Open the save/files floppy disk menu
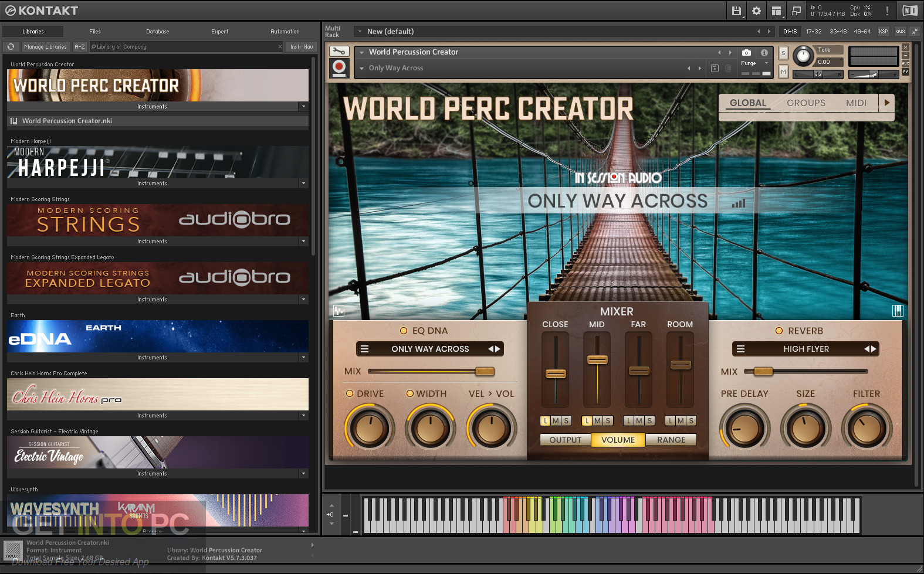 (736, 11)
